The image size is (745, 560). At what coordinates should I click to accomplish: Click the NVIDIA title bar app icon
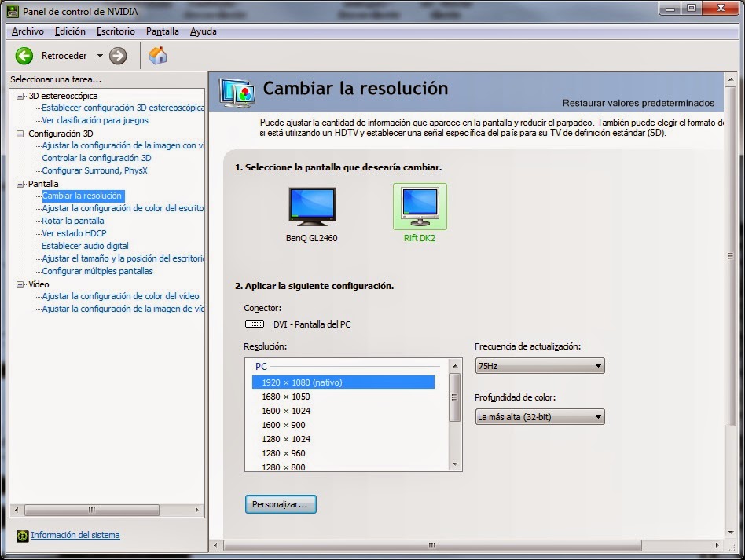click(x=13, y=11)
